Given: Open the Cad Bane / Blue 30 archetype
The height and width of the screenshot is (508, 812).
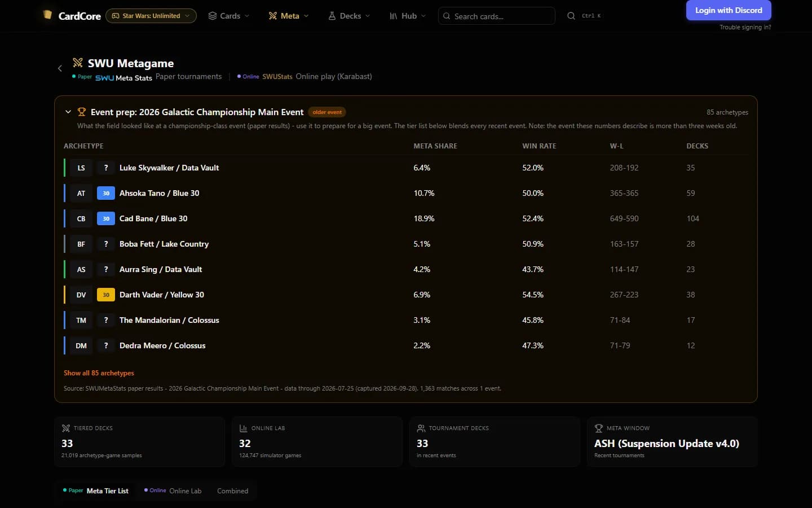Looking at the screenshot, I should [153, 218].
